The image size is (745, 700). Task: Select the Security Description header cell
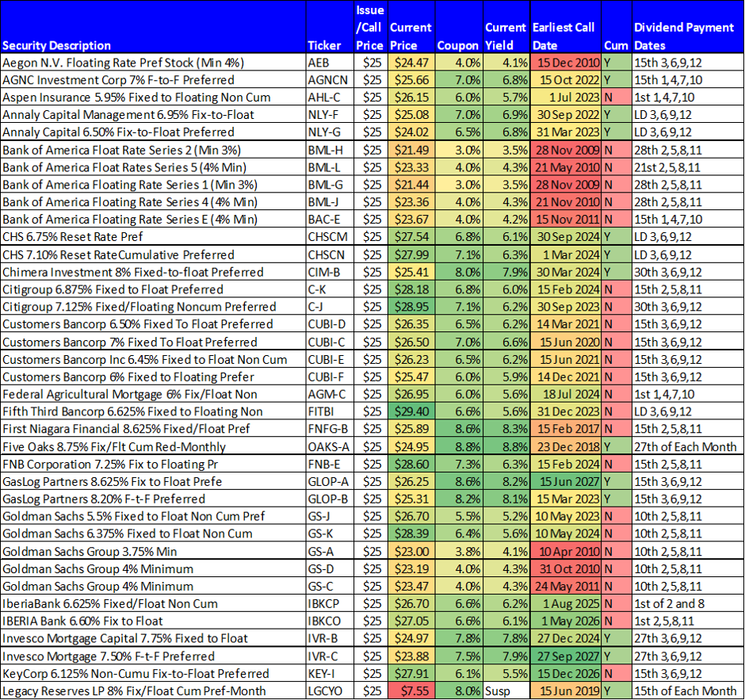coord(153,27)
